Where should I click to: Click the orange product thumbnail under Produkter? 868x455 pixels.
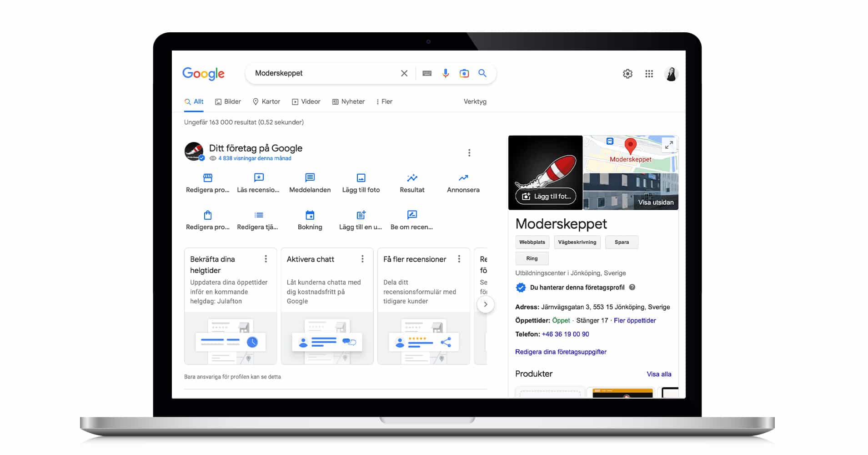point(622,393)
